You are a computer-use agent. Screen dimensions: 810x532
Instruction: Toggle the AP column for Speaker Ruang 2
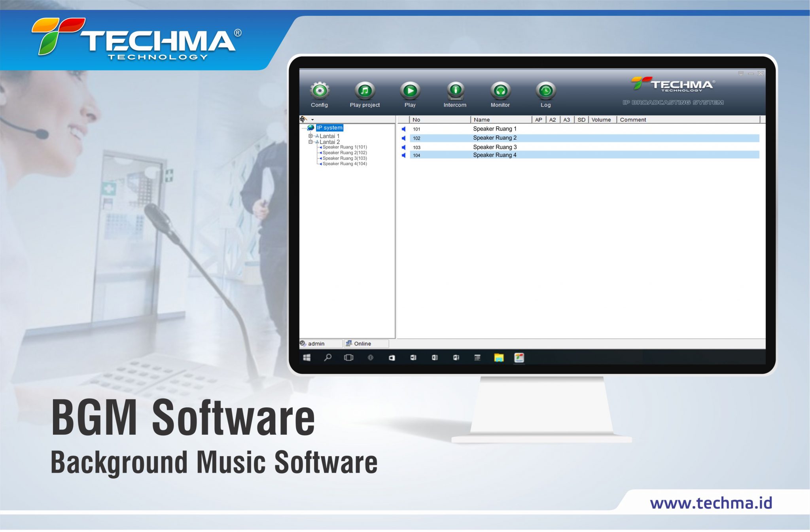tap(538, 138)
